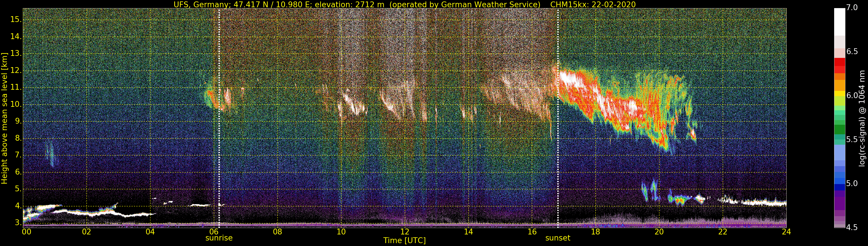Click the Height above mean sea level label
Image resolution: width=868 pixels, height=246 pixels.
click(x=4, y=118)
